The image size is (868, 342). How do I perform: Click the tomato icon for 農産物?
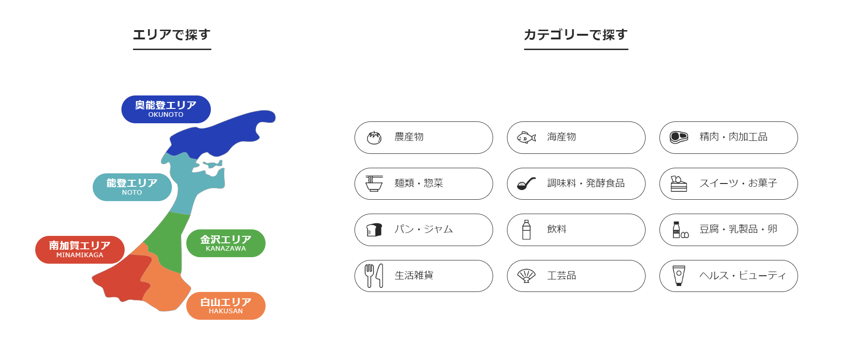pos(374,138)
